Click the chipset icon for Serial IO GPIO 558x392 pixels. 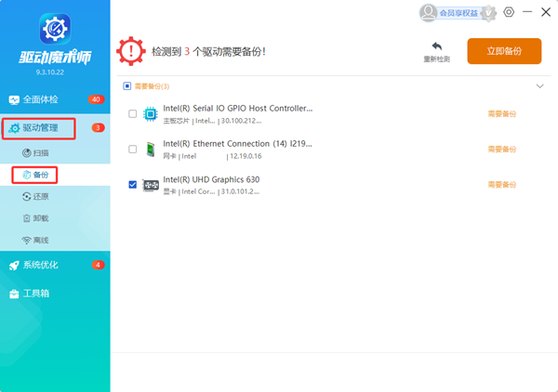click(150, 114)
